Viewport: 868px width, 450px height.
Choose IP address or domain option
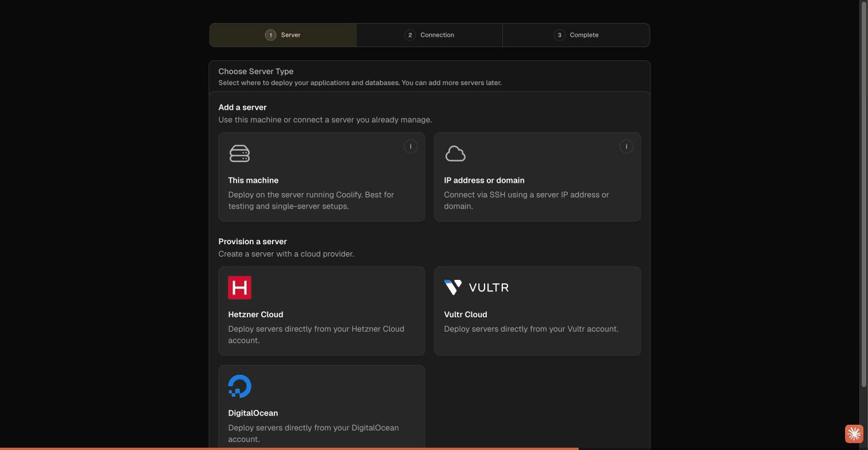[x=537, y=177]
